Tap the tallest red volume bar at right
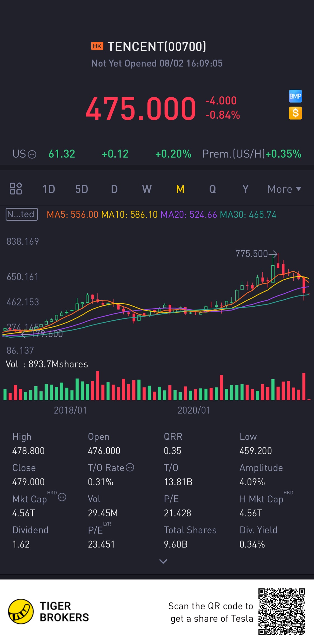The height and width of the screenshot is (644, 314). click(304, 387)
